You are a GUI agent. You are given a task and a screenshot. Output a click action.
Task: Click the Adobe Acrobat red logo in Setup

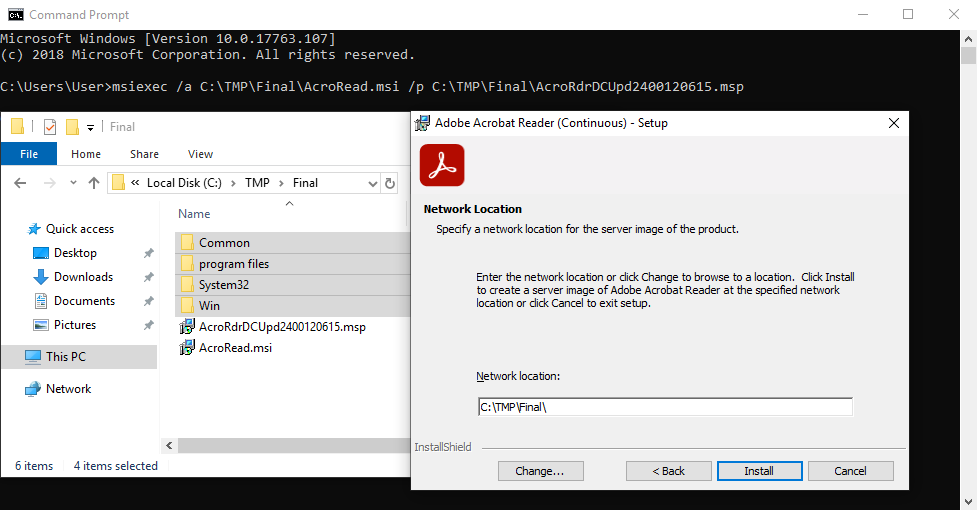pyautogui.click(x=442, y=165)
